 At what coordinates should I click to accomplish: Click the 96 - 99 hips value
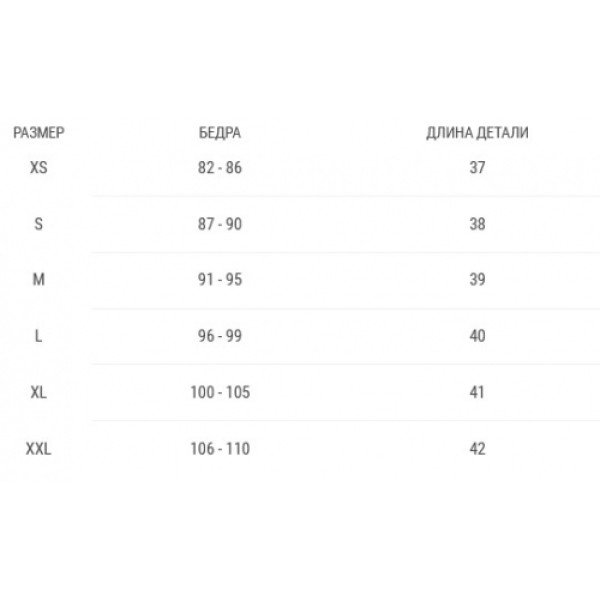click(x=220, y=336)
